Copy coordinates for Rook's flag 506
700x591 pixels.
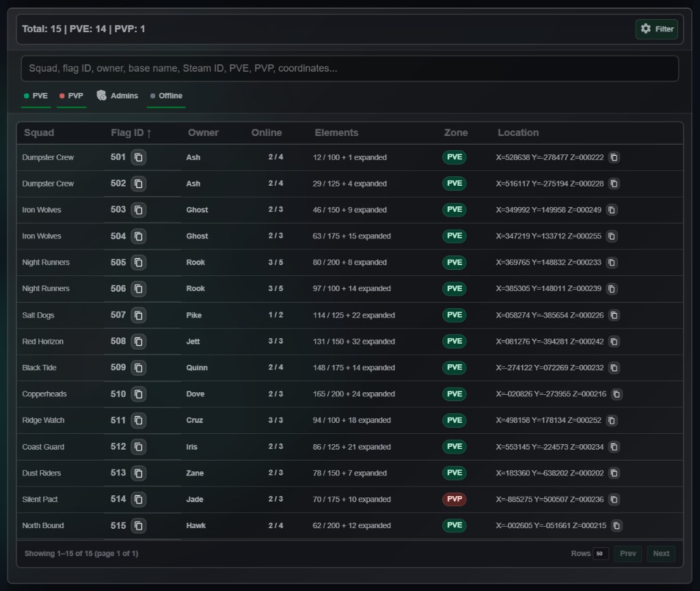612,288
